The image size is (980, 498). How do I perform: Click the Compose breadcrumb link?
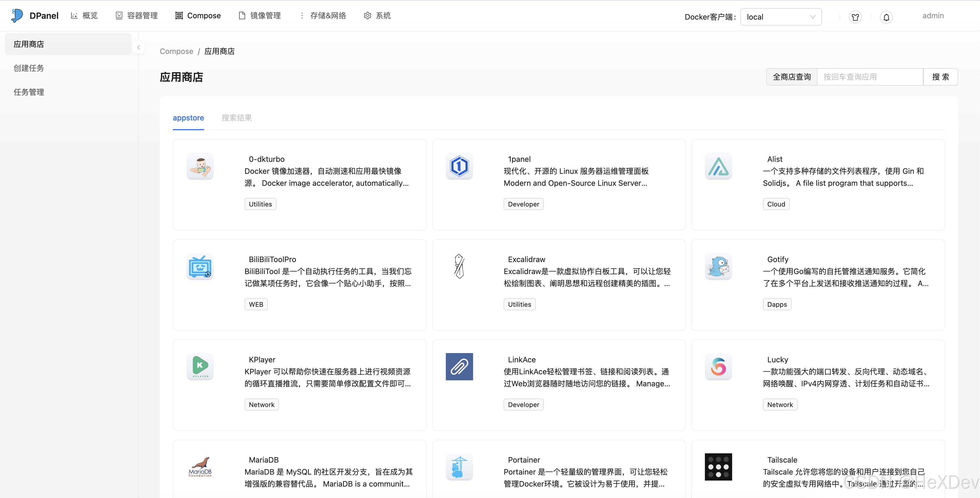(x=176, y=51)
